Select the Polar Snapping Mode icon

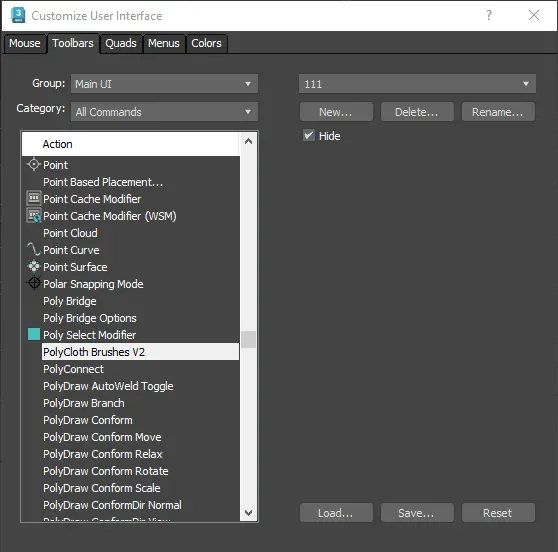coord(34,283)
